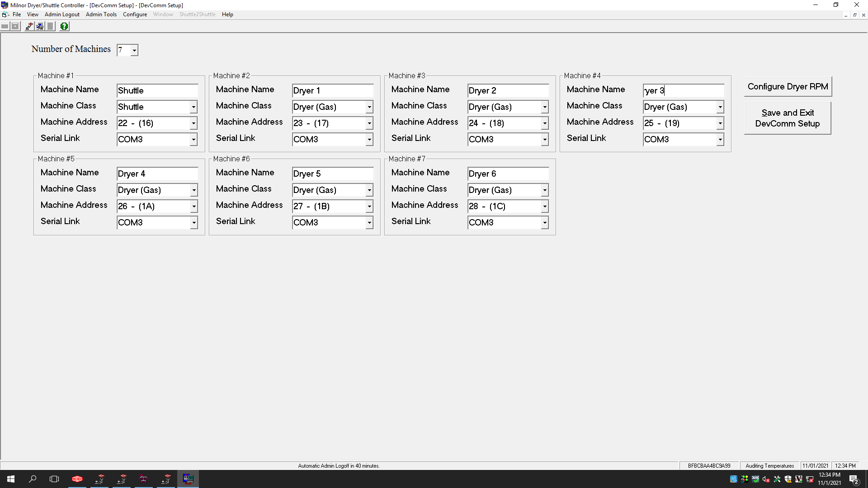Open the Milnor logo app in taskbar
This screenshot has width=868, height=488.
77,479
